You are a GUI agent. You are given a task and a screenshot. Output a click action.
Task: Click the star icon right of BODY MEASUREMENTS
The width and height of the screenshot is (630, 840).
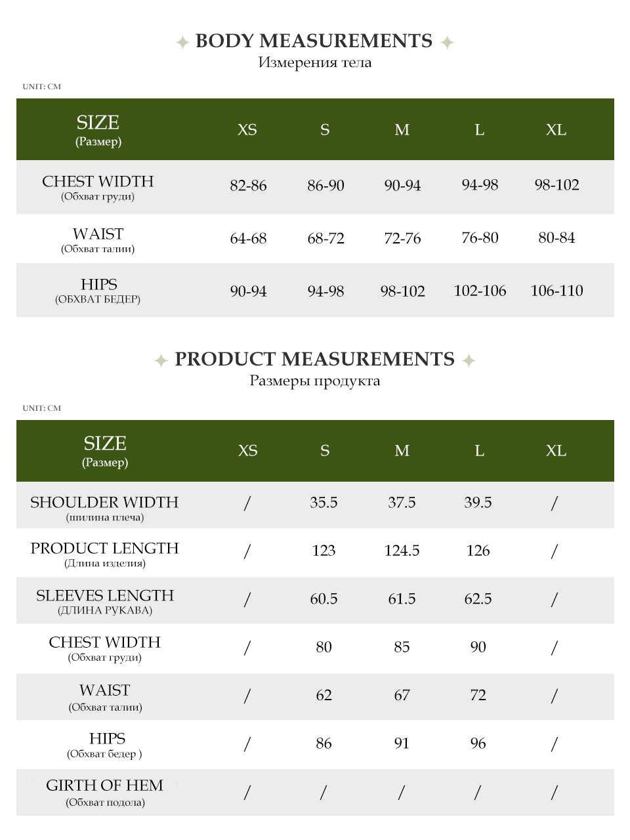[x=447, y=43]
